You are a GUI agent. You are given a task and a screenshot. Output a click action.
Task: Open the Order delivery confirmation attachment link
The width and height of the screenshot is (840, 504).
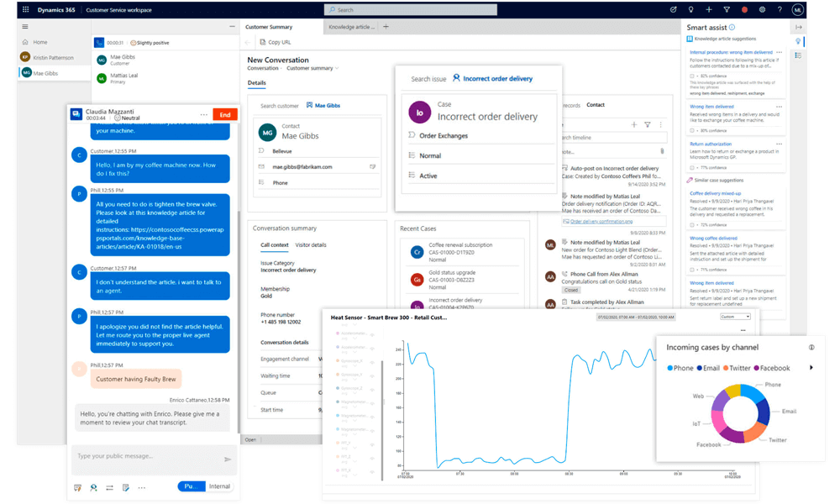(601, 221)
